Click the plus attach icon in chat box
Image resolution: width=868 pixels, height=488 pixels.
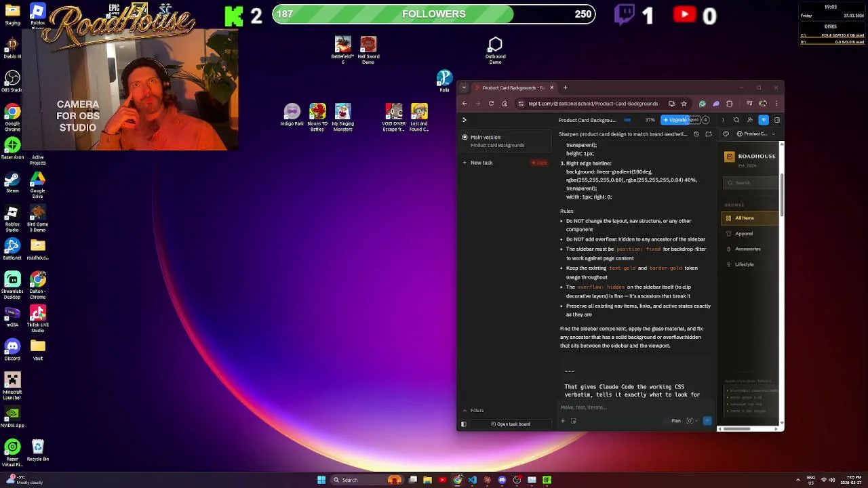click(x=562, y=421)
